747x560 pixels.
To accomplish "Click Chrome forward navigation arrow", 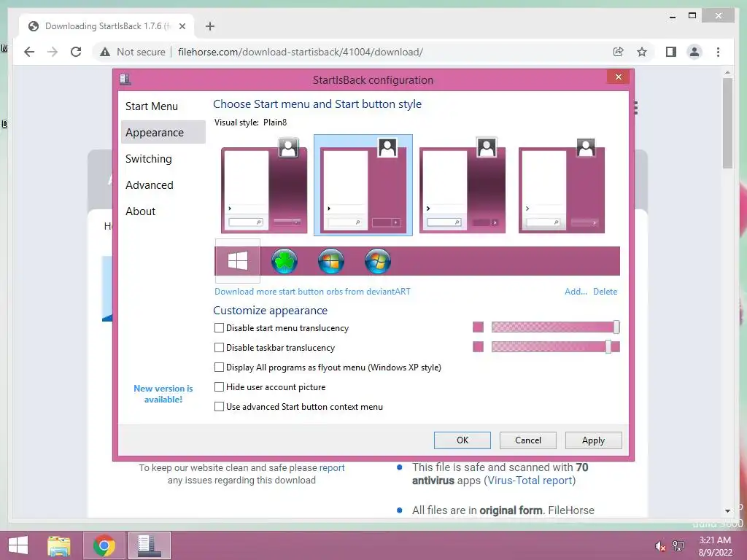I will (53, 52).
